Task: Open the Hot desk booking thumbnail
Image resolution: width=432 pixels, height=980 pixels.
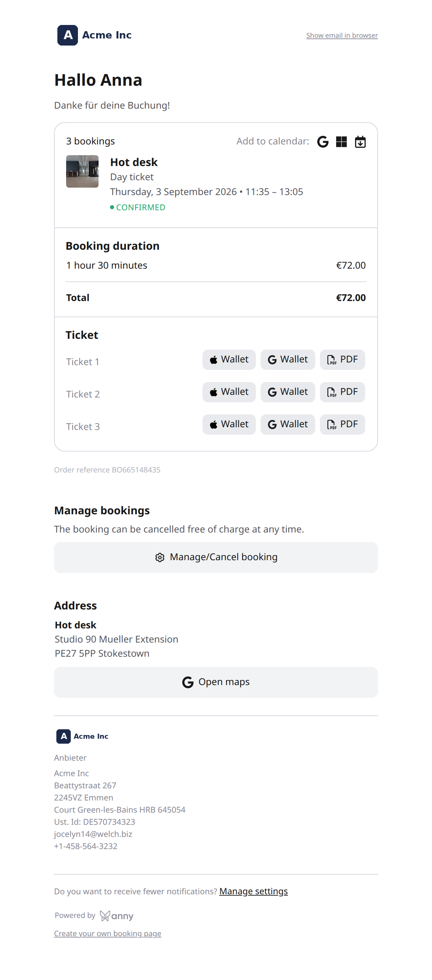Action: point(82,171)
